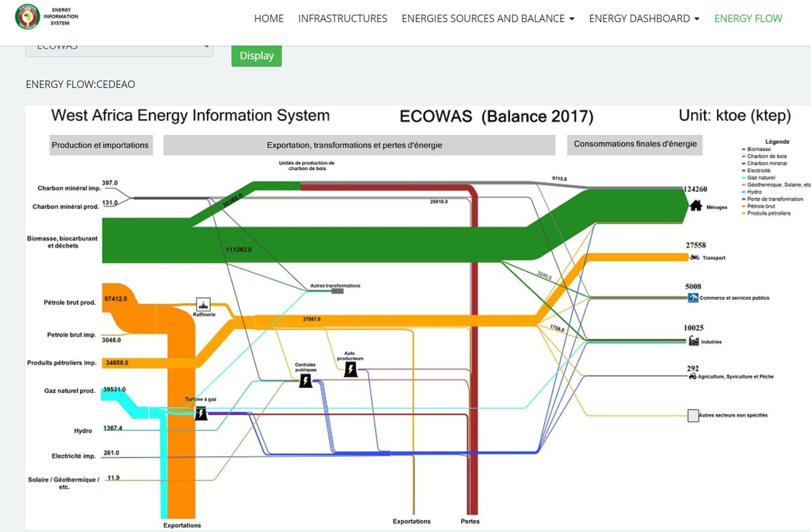Screen dimensions: 811x532
Task: Click the Centrales publiques power plant icon
Action: tap(305, 381)
